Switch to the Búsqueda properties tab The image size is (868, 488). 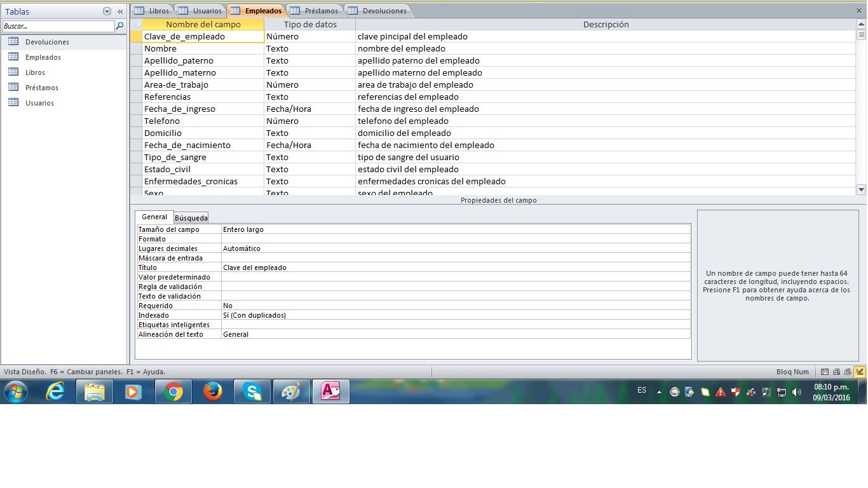tap(191, 218)
